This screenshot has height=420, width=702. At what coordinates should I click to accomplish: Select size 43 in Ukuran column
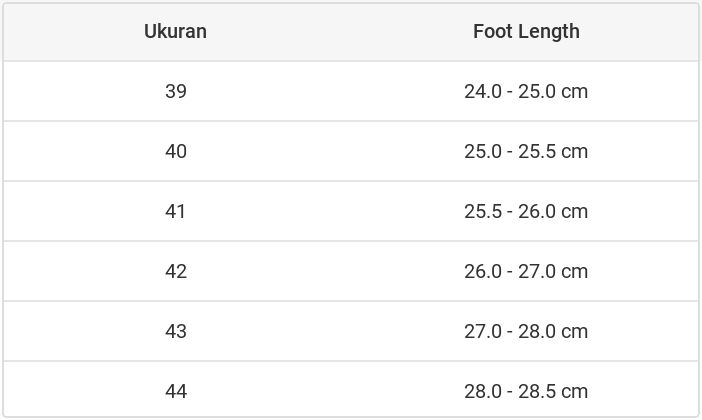176,331
